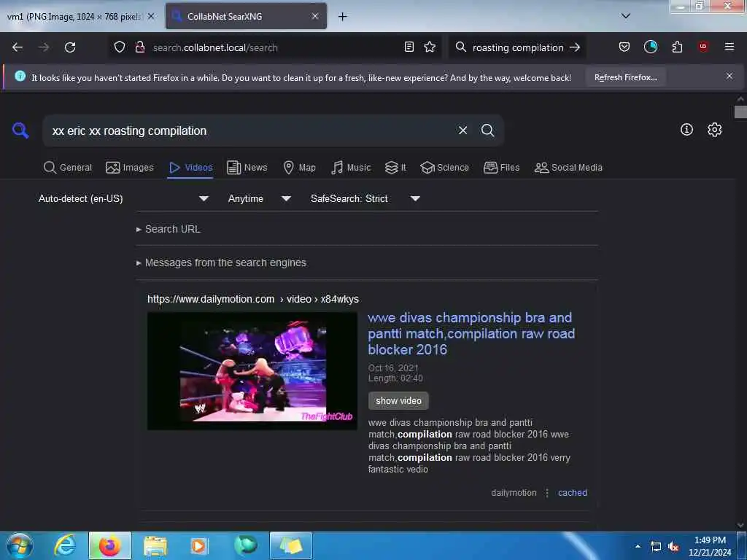This screenshot has width=747, height=560.
Task: Focus the browser roasting compilation search box
Action: [x=517, y=47]
